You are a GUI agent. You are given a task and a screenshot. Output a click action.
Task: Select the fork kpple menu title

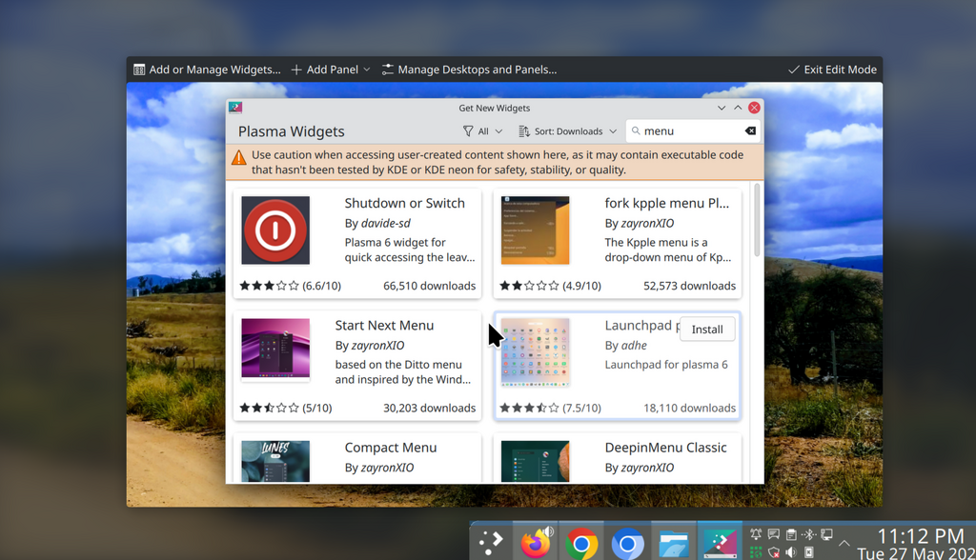pyautogui.click(x=666, y=204)
